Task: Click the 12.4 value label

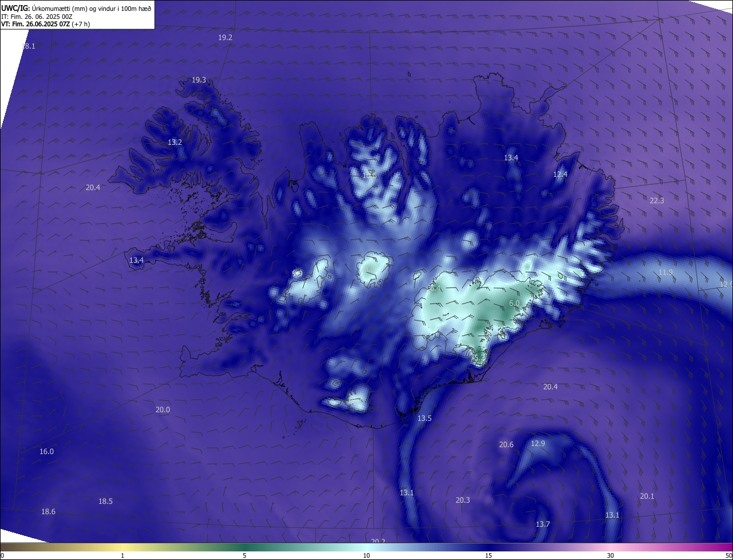Action: (x=560, y=175)
